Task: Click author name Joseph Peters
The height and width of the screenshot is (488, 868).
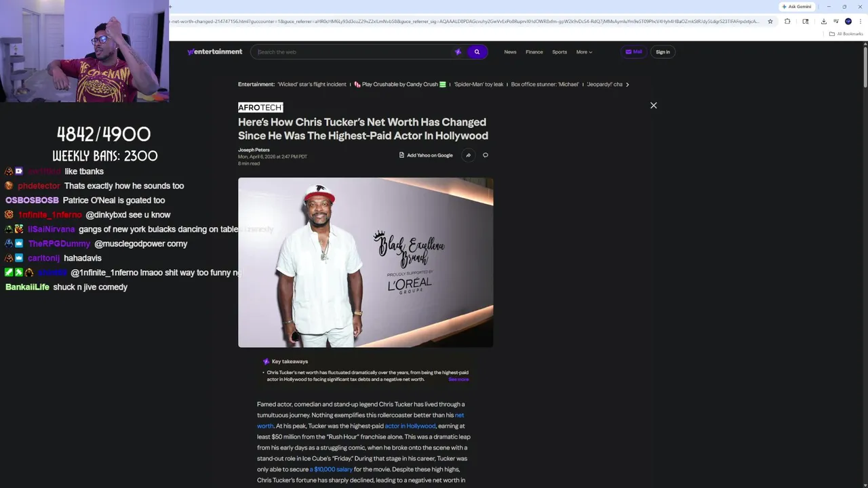Action: click(x=254, y=150)
